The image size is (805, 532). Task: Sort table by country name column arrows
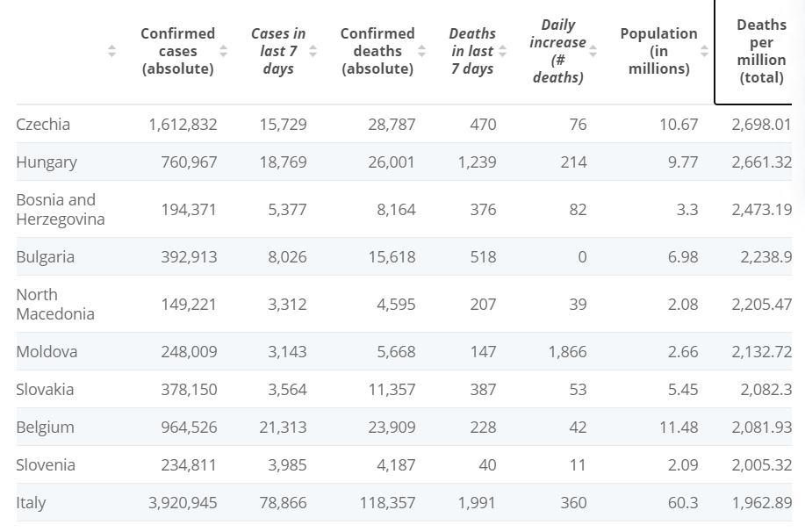111,51
